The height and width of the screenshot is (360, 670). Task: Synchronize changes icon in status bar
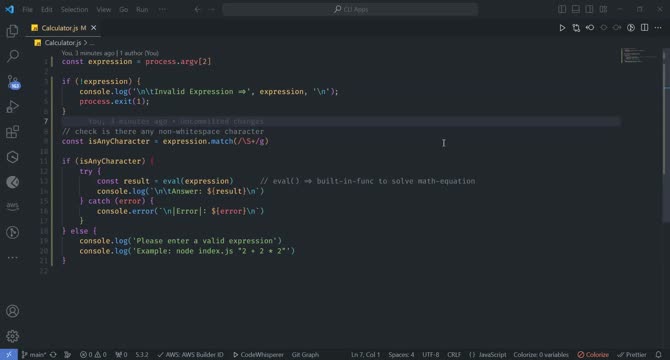click(53, 354)
